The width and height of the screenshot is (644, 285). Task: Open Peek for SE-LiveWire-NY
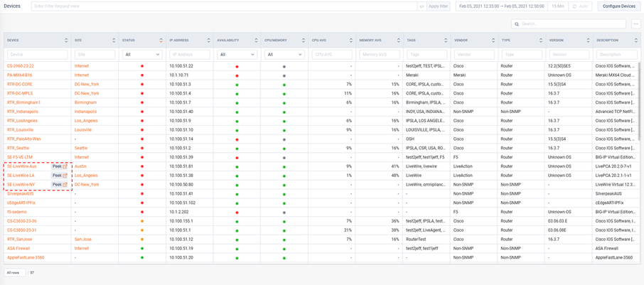click(x=59, y=184)
